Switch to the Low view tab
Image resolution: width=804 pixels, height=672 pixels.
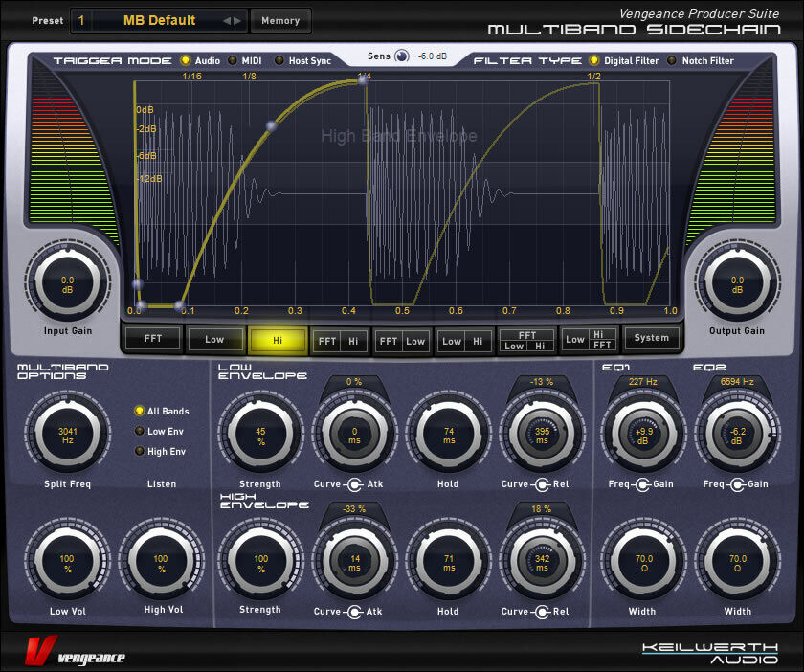click(x=214, y=339)
